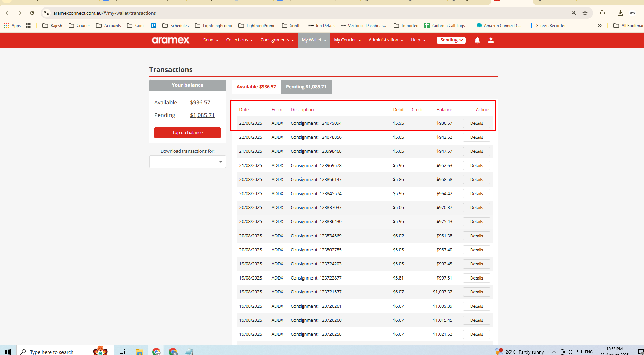Select text 'Consignment: 123969578'
Viewport: 644px width, 355px height.
pyautogui.click(x=316, y=166)
